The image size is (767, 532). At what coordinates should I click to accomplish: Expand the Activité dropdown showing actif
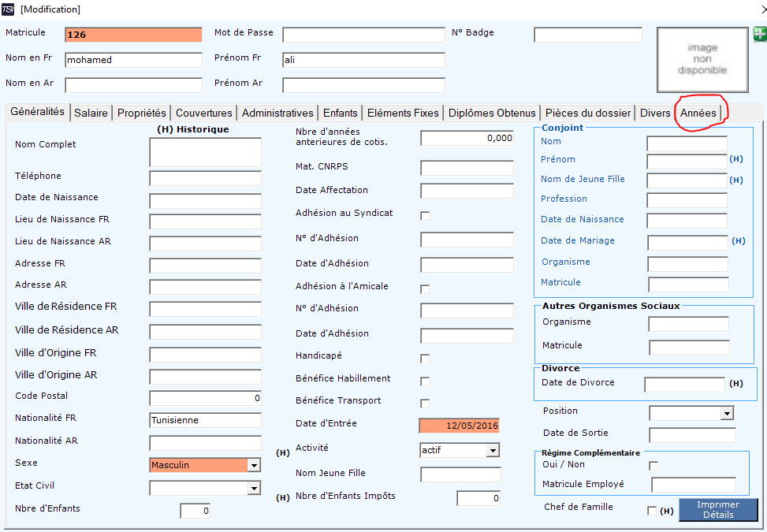tap(493, 450)
